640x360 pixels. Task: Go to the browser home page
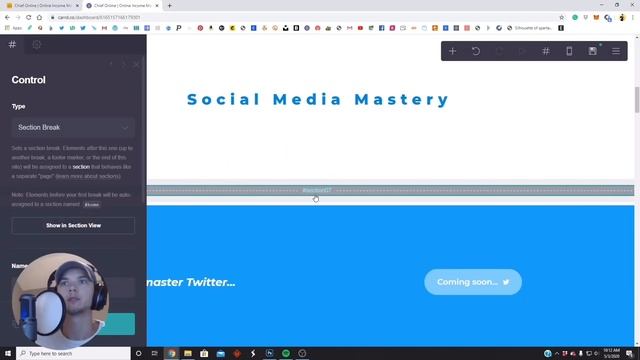click(39, 18)
